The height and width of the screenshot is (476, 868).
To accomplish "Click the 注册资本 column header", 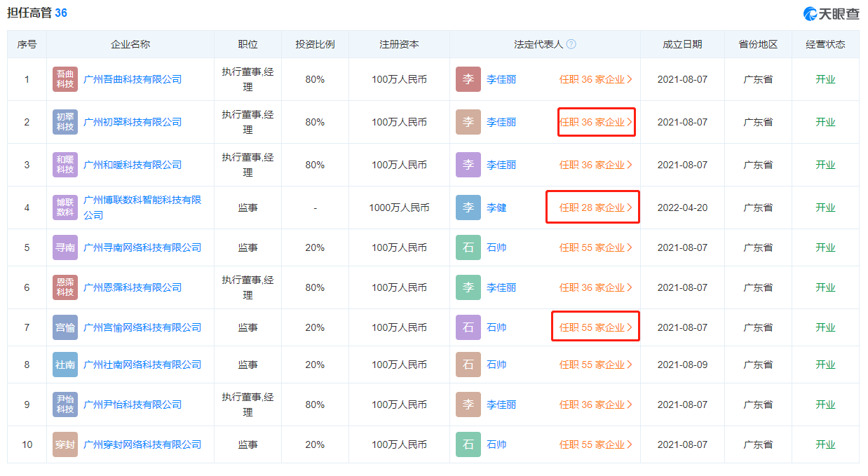I will pos(400,44).
